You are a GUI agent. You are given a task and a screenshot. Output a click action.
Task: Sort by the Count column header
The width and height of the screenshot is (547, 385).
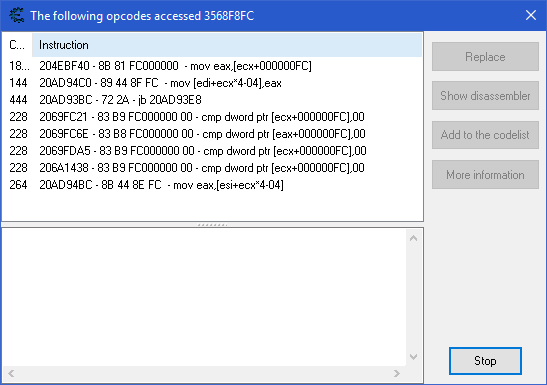pyautogui.click(x=17, y=45)
